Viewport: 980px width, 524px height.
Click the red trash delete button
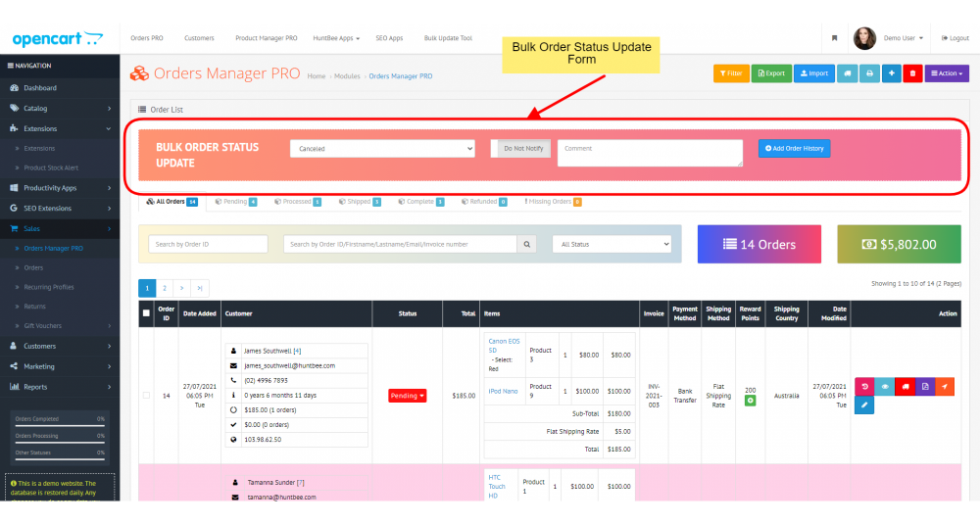coord(912,73)
